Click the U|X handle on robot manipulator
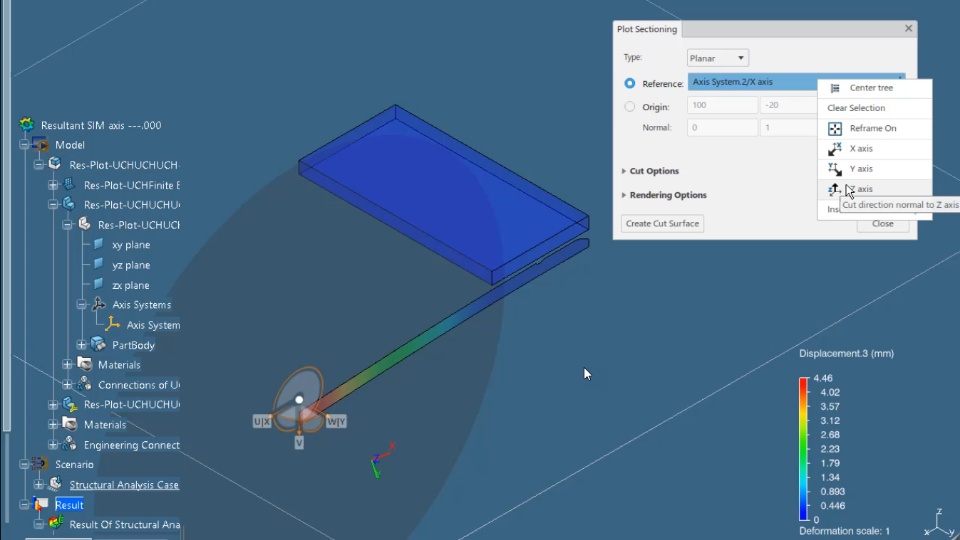Viewport: 960px width, 540px height. [262, 421]
